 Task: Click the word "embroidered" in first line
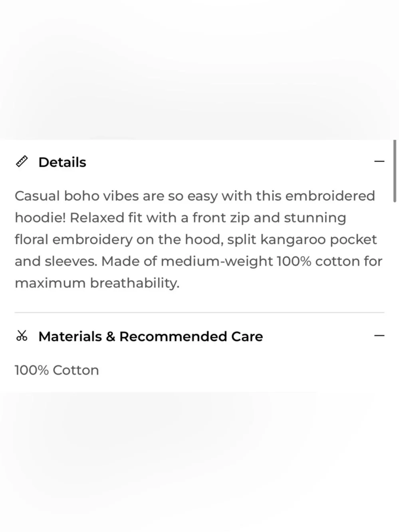click(330, 196)
